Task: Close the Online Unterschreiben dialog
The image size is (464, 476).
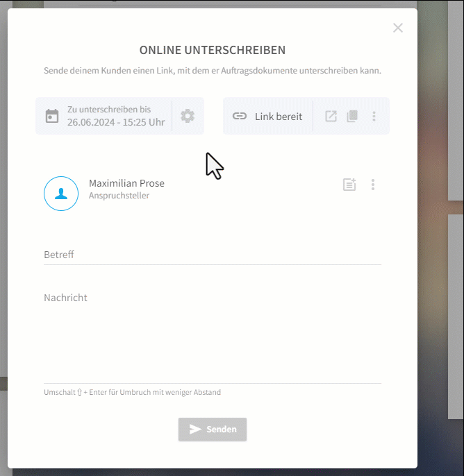Action: (398, 28)
